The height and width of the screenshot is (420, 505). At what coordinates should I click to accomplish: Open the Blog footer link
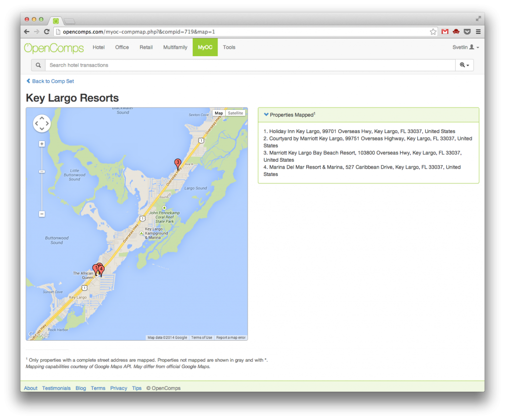[81, 388]
